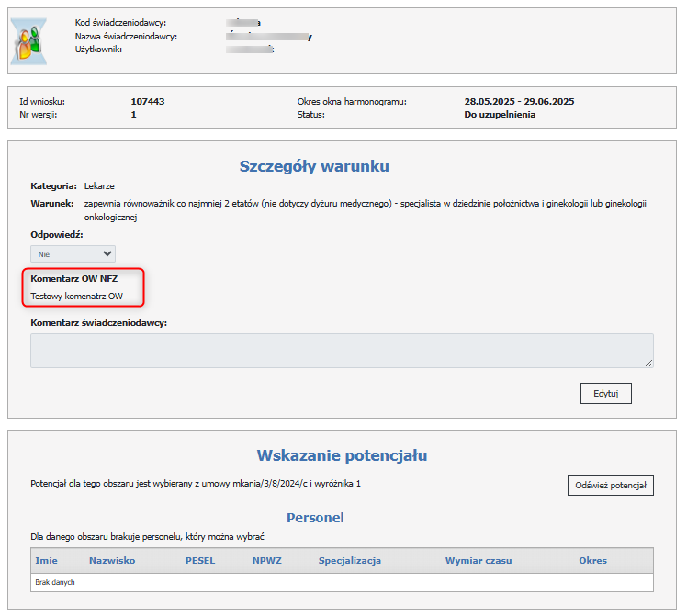Click the Personel section heading

315,518
